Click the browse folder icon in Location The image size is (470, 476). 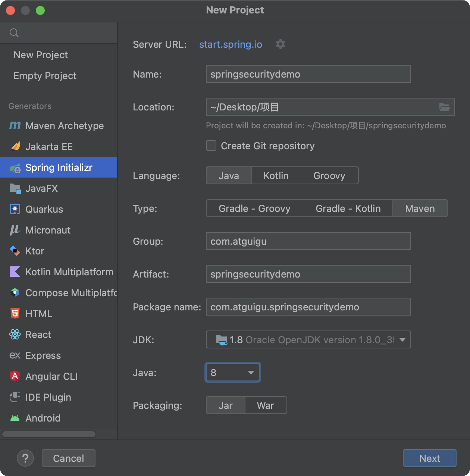point(444,107)
